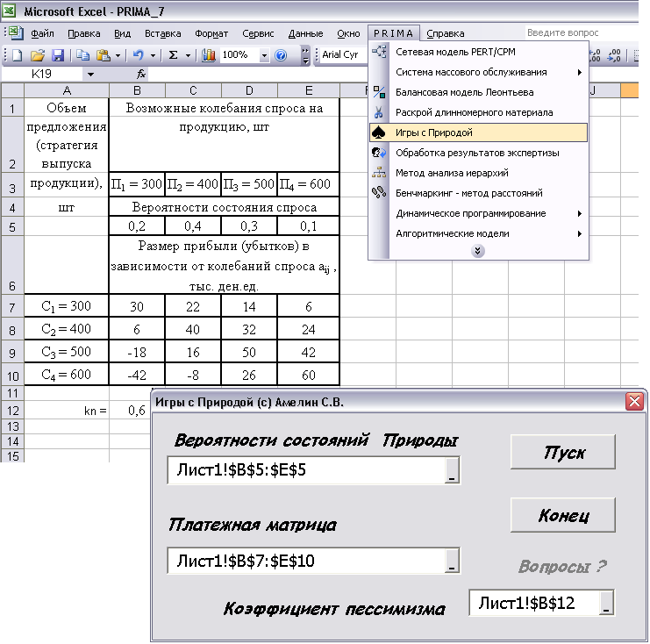This screenshot has width=650, height=644.
Task: Click the spade Игры с Природой icon
Action: pos(379,132)
